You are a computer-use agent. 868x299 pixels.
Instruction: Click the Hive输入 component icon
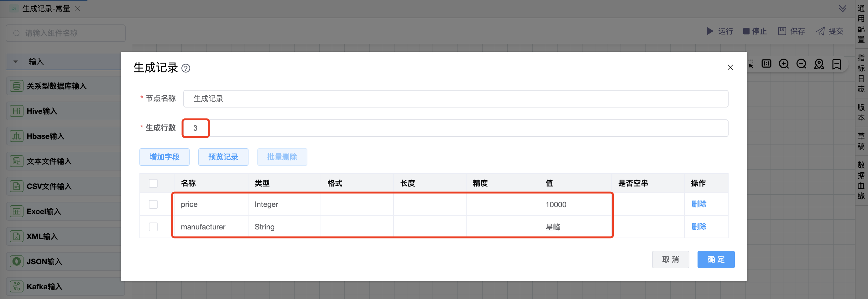tap(16, 111)
